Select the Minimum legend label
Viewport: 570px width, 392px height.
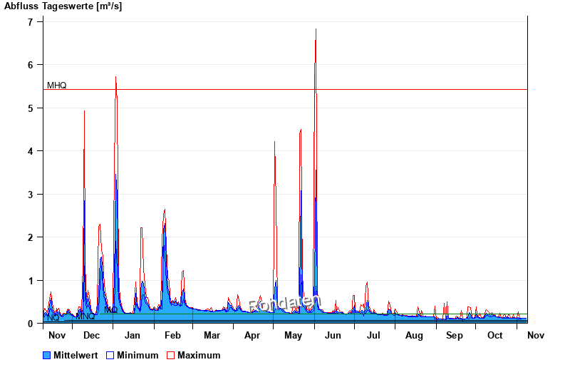coord(138,355)
